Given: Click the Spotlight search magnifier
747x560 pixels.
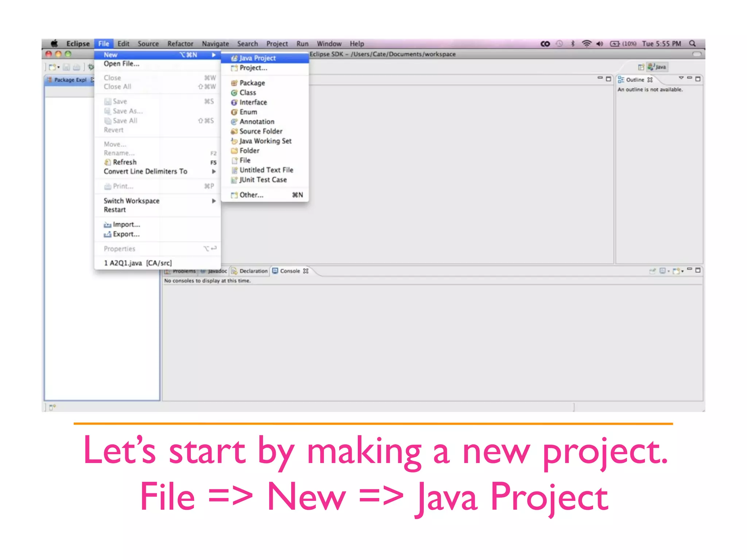Looking at the screenshot, I should 692,44.
